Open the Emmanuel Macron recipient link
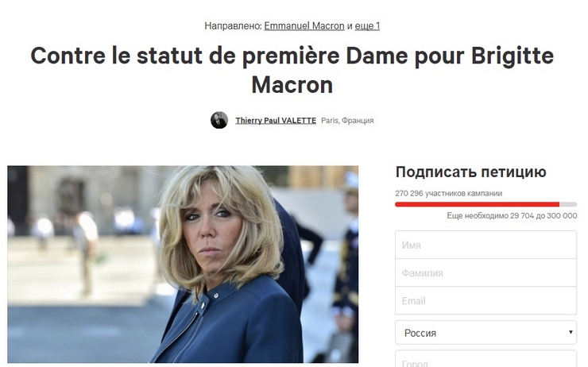Viewport: 588px width, 367px height. click(x=304, y=26)
